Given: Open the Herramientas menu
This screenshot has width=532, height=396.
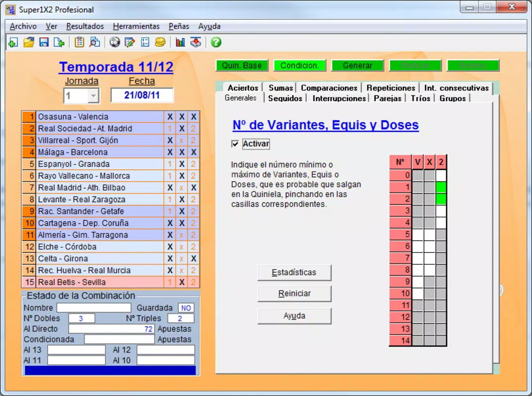Looking at the screenshot, I should click(x=136, y=26).
